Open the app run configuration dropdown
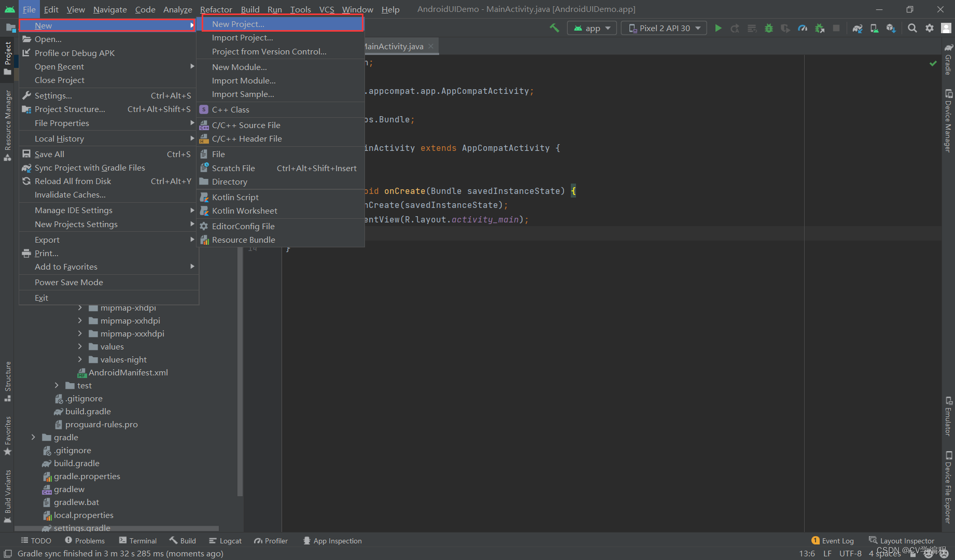Screen dimensions: 955x560 [592, 28]
